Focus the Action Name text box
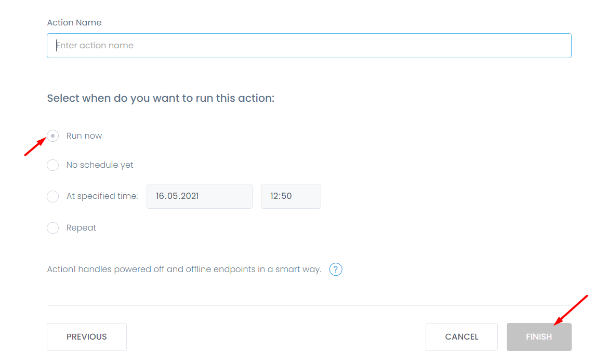 (x=309, y=46)
